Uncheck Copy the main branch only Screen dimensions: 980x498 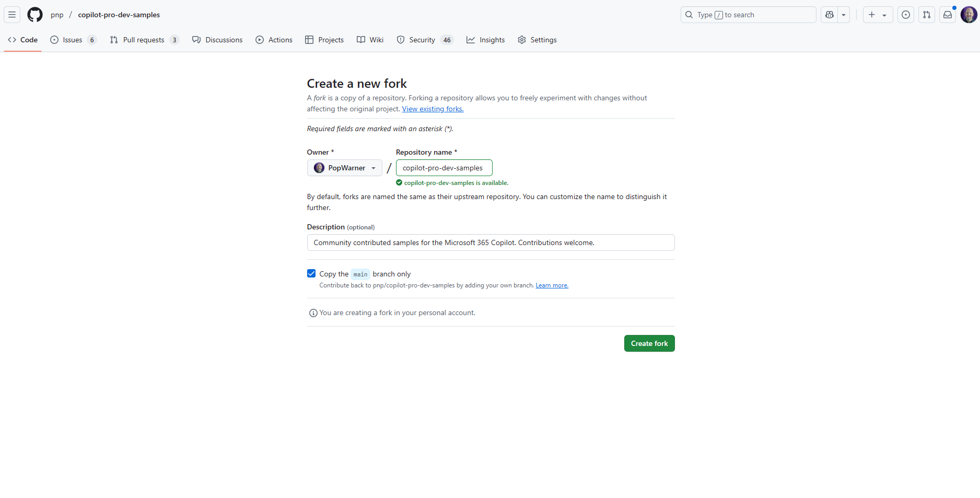point(311,273)
